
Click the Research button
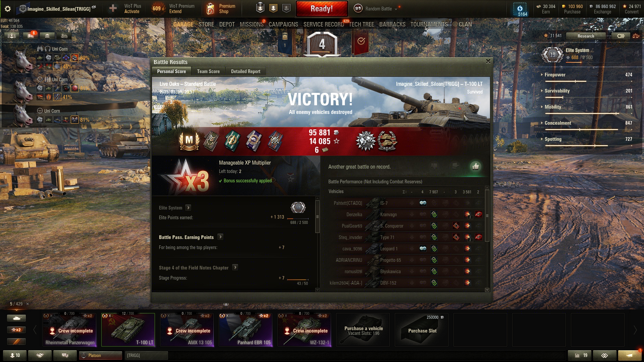(x=586, y=36)
